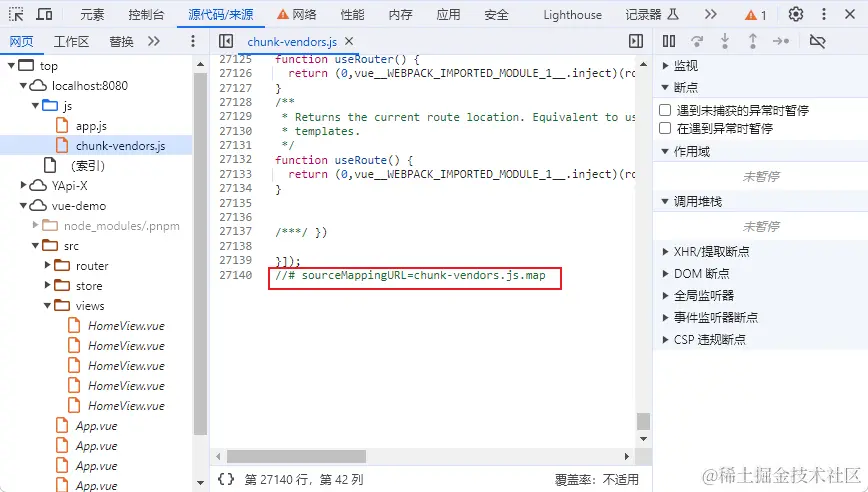Expand the DOM 断点 section
Viewport: 868px width, 492px height.
665,273
